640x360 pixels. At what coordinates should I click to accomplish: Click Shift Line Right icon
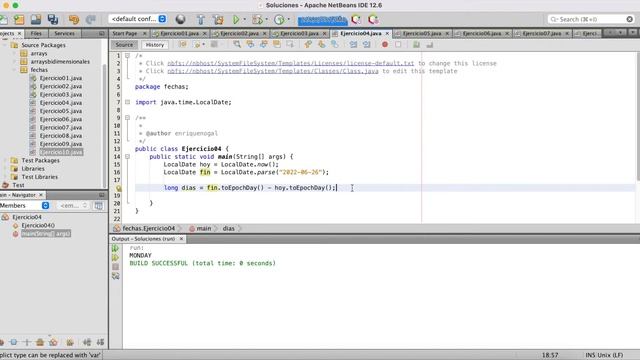coord(367,44)
